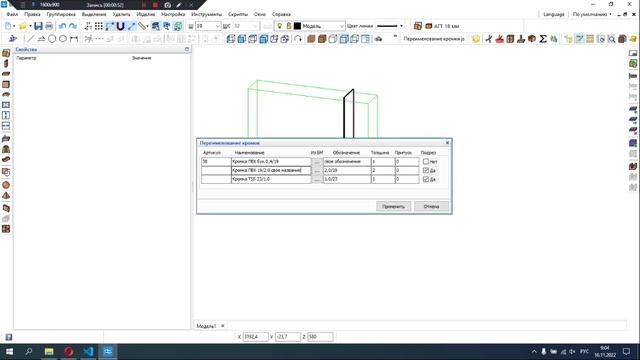Click the Применить button
Image resolution: width=640 pixels, height=360 pixels.
point(393,207)
